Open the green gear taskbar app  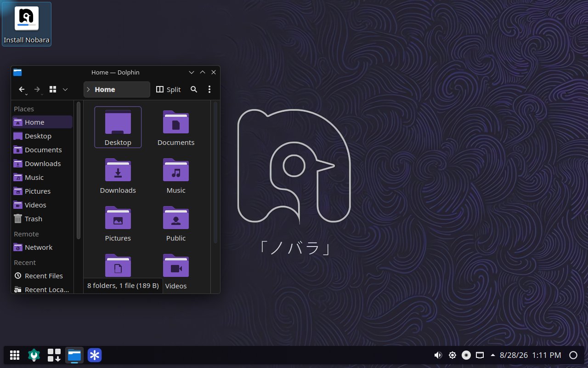tap(34, 355)
